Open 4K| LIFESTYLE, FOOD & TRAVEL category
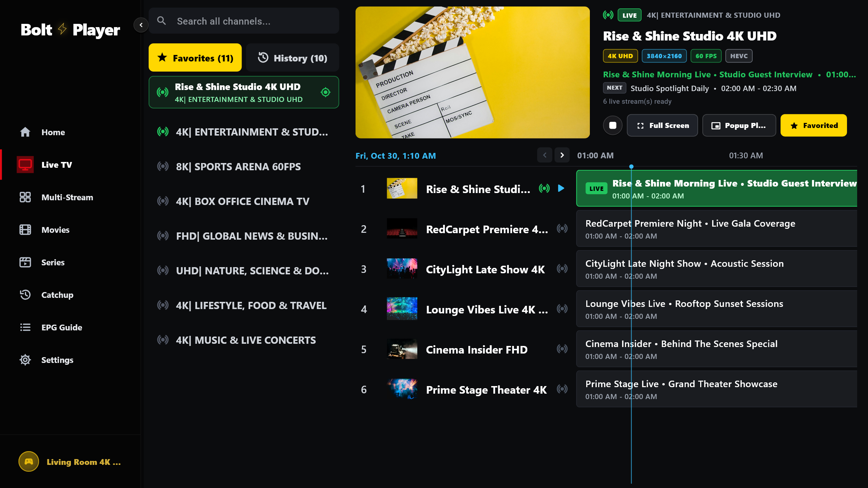Image resolution: width=868 pixels, height=488 pixels. point(244,305)
